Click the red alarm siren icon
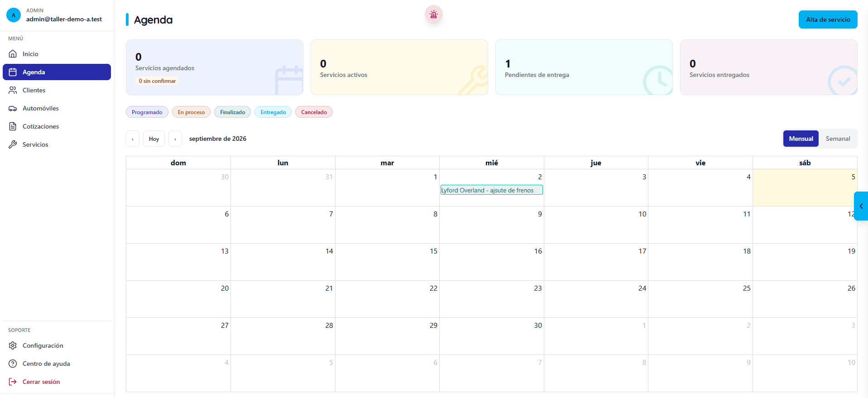868x398 pixels. point(433,14)
